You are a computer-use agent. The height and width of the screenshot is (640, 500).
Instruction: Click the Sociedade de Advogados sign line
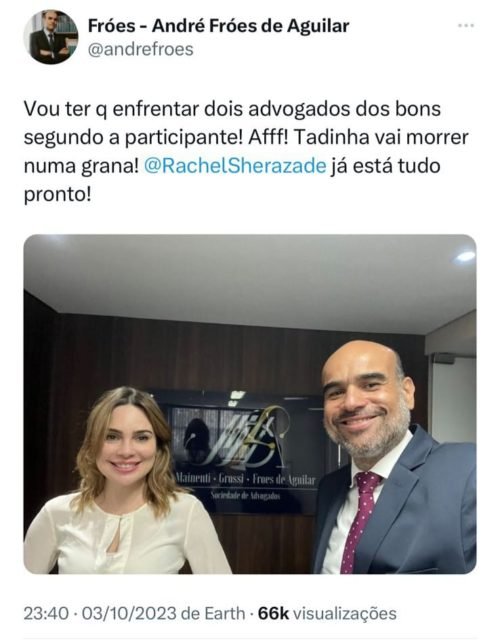(x=245, y=495)
